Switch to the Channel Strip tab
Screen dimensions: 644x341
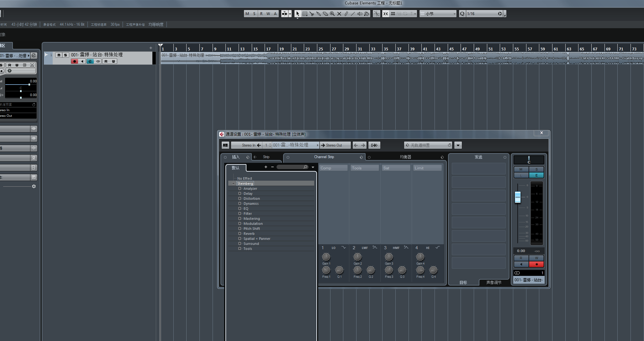coord(324,157)
